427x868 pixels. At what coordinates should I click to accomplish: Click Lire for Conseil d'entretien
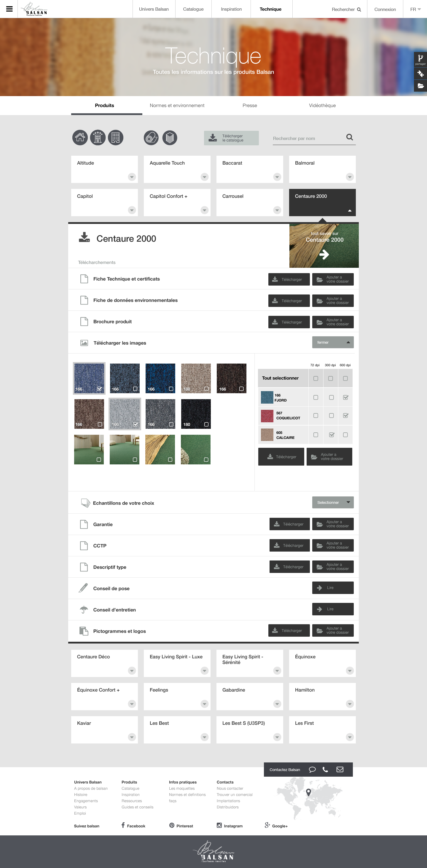333,609
